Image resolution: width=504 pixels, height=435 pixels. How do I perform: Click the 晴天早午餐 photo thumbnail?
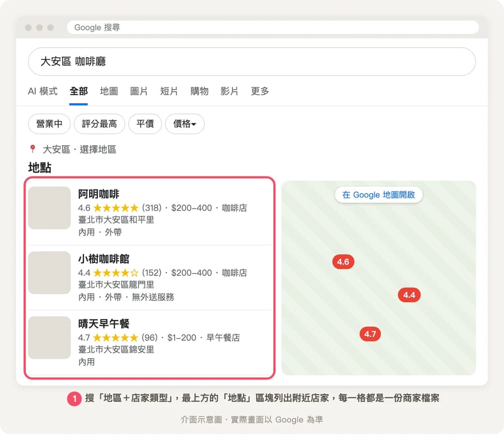coord(49,337)
